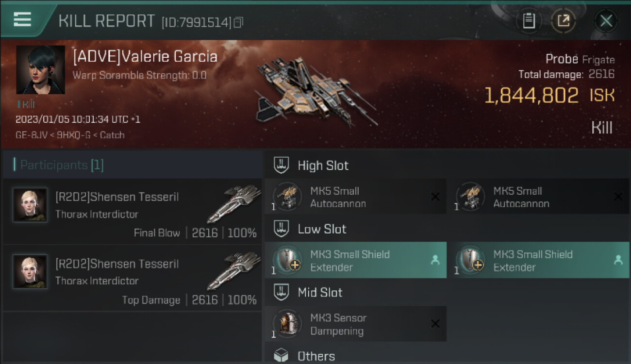631x364 pixels.
Task: Select the MK3 Sensor Dampening module icon
Action: (287, 324)
